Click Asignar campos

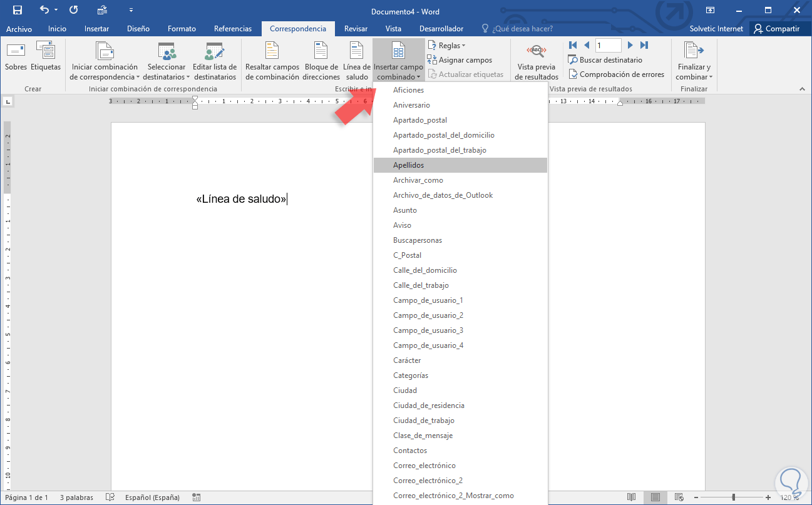[x=460, y=60]
